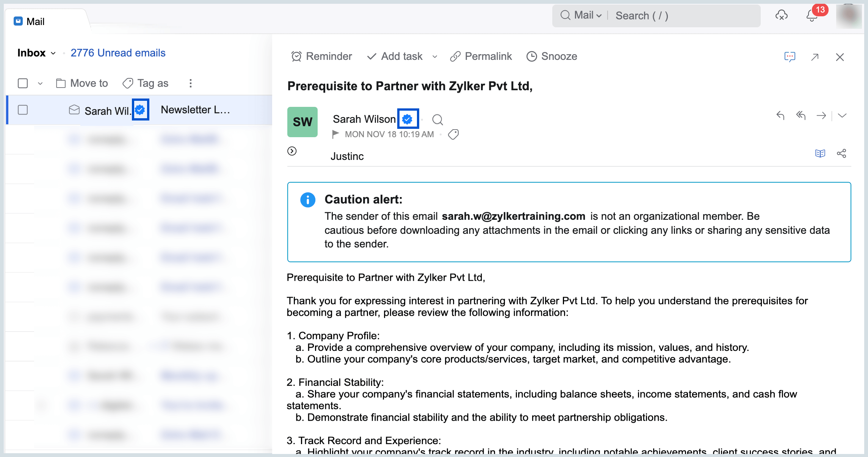Open email in new window arrow
This screenshot has width=868, height=457.
pyautogui.click(x=815, y=57)
